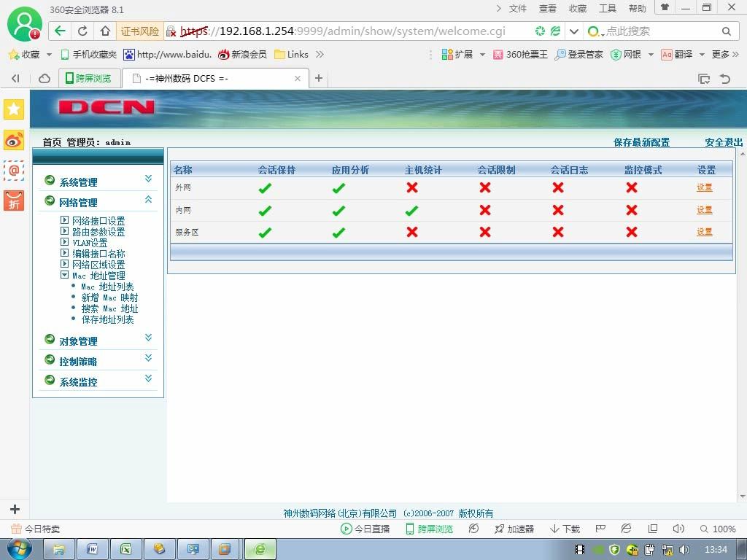Expand the 网络接口设置 tree node
Image resolution: width=747 pixels, height=560 pixels.
pyautogui.click(x=64, y=220)
